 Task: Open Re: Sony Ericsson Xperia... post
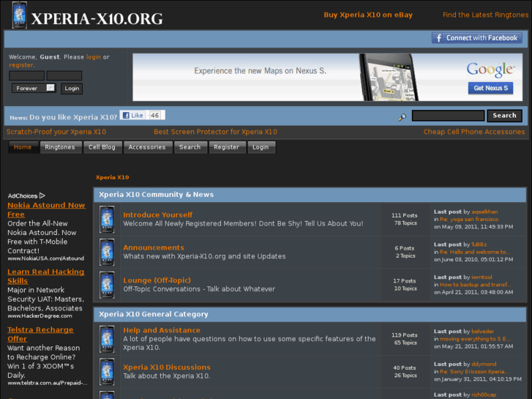point(474,371)
